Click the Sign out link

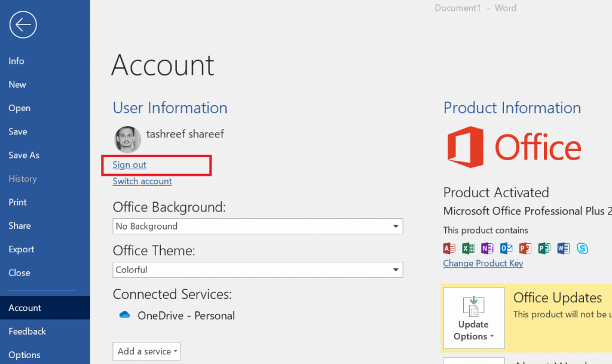[x=130, y=164]
